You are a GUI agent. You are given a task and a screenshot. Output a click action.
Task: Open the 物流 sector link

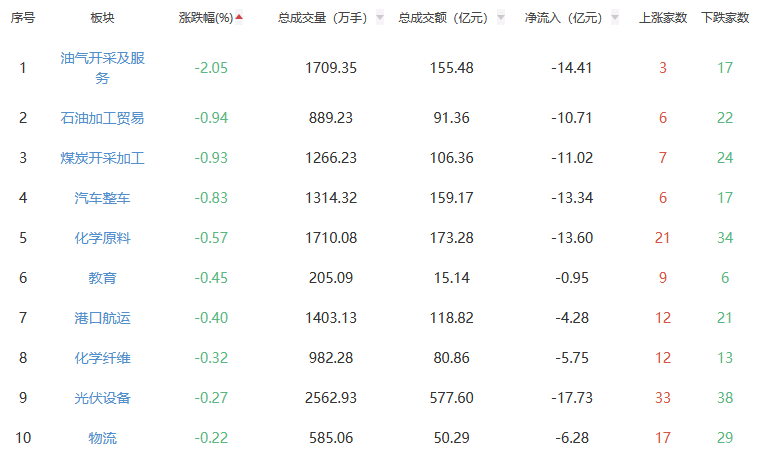[x=102, y=438]
